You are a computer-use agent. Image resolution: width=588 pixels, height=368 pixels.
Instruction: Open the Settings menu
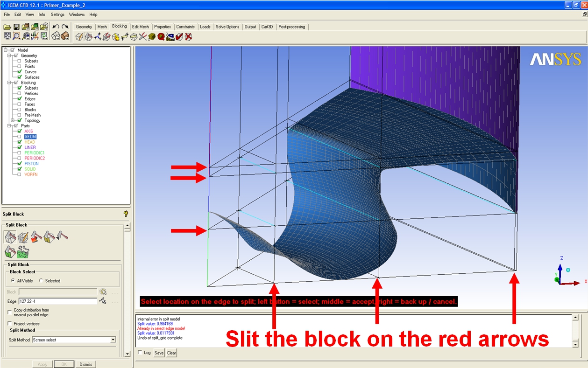[x=57, y=14]
